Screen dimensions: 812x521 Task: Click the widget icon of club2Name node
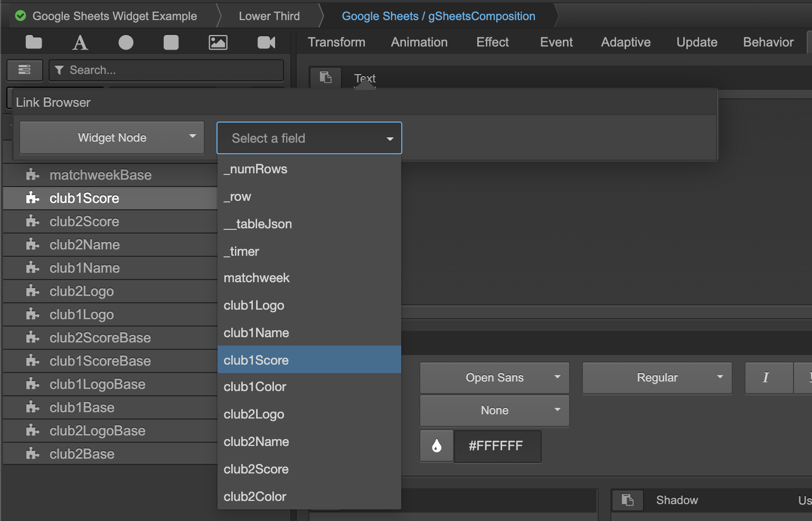[x=33, y=244]
